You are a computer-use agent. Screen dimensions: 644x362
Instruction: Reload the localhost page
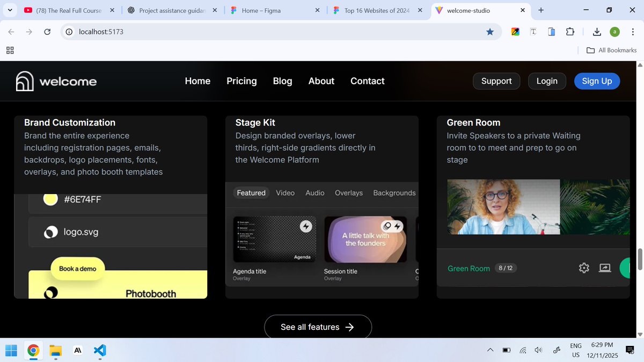[x=47, y=32]
